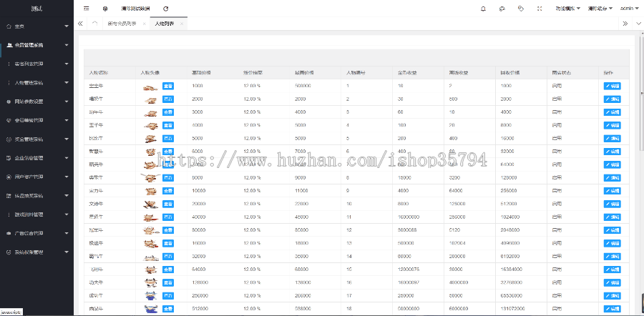Open the admin user dropdown

tap(630, 9)
